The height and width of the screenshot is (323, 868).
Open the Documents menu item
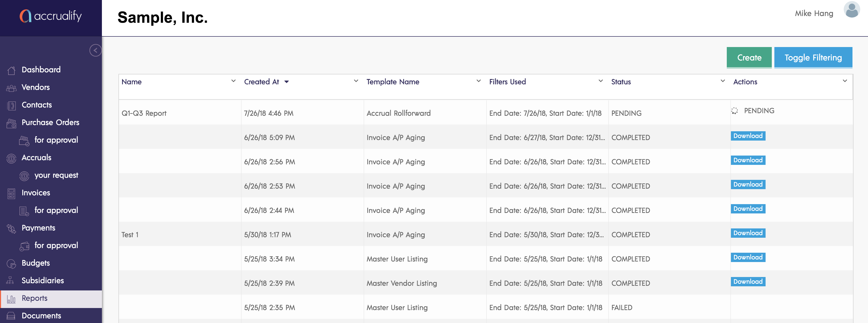[41, 316]
